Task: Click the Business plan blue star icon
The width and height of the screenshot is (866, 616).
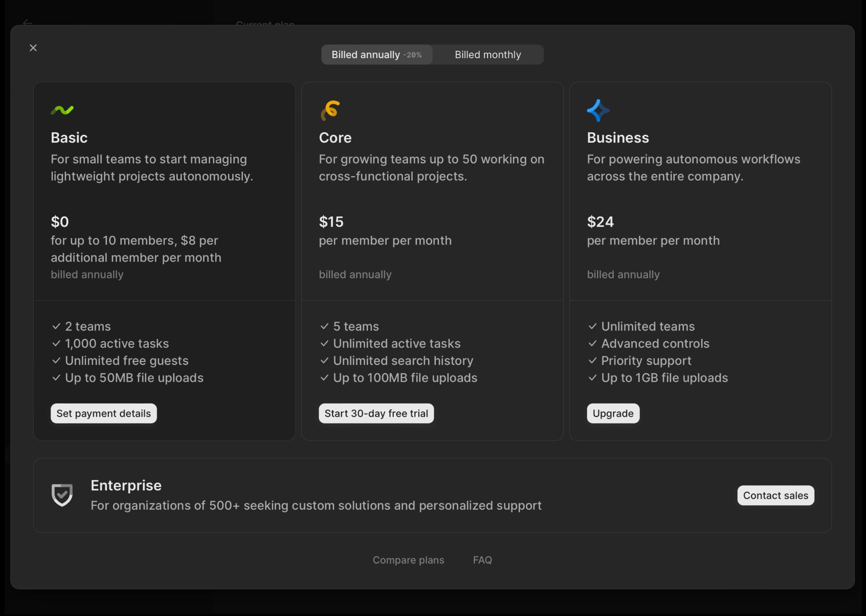Action: pyautogui.click(x=598, y=110)
